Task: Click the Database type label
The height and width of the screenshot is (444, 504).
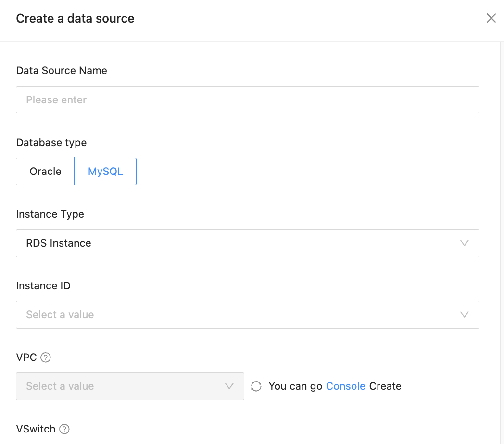Action: (x=51, y=143)
